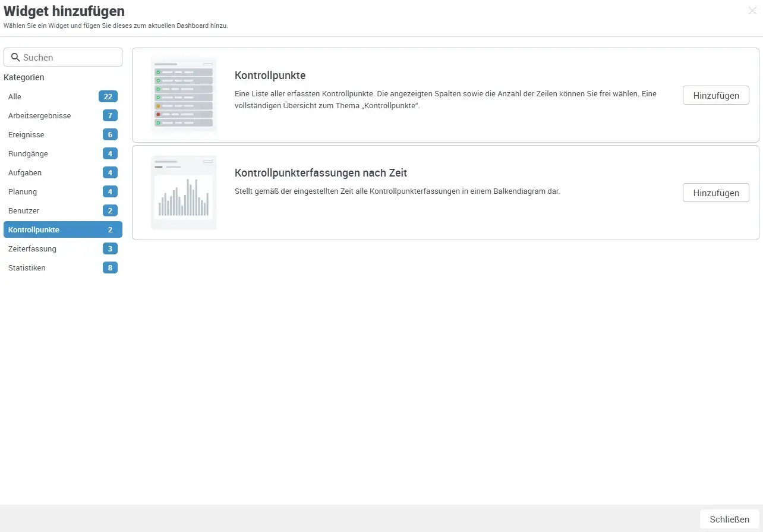Image resolution: width=763 pixels, height=532 pixels.
Task: Switch to the Rundgänge category
Action: tap(28, 153)
